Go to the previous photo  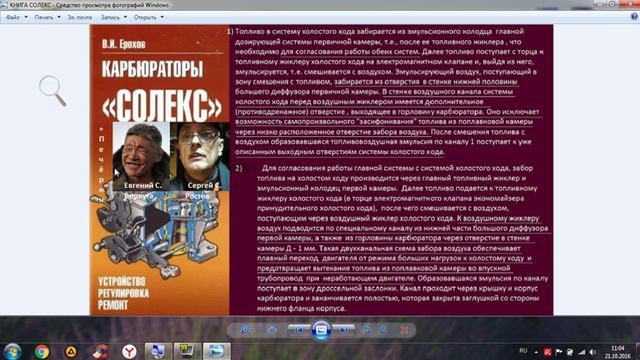(299, 330)
